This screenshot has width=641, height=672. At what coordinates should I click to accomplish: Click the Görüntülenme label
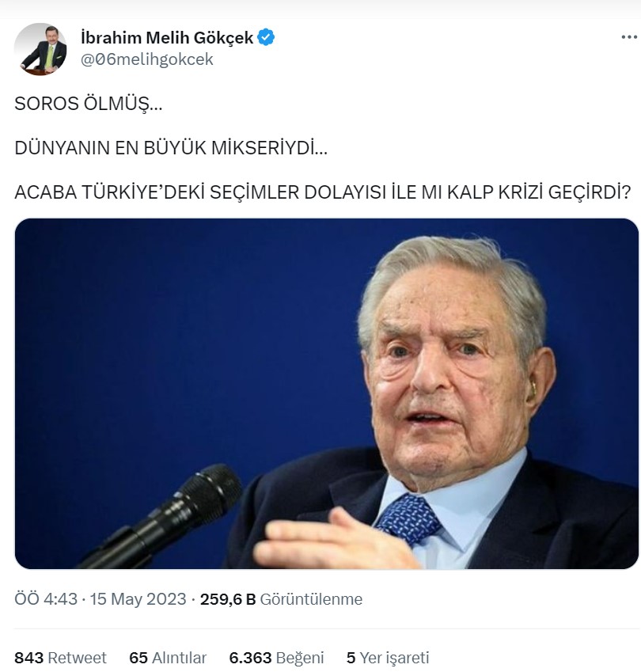pos(311,598)
